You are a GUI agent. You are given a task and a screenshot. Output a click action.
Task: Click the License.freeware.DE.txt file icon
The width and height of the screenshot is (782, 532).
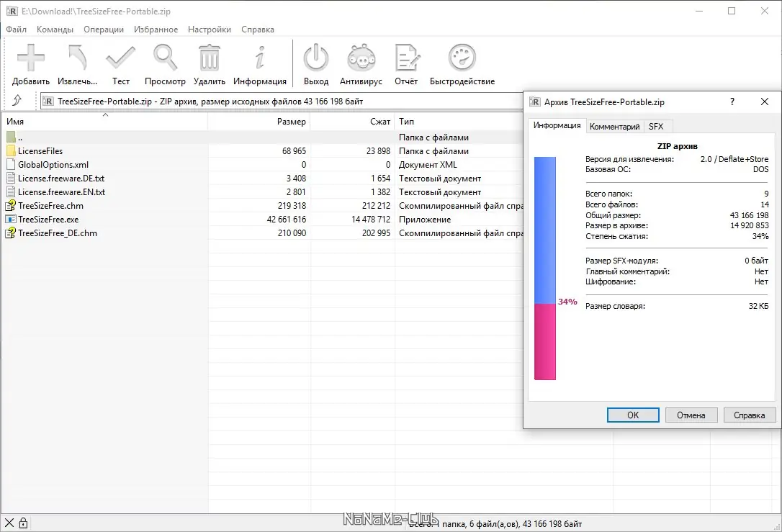11,178
